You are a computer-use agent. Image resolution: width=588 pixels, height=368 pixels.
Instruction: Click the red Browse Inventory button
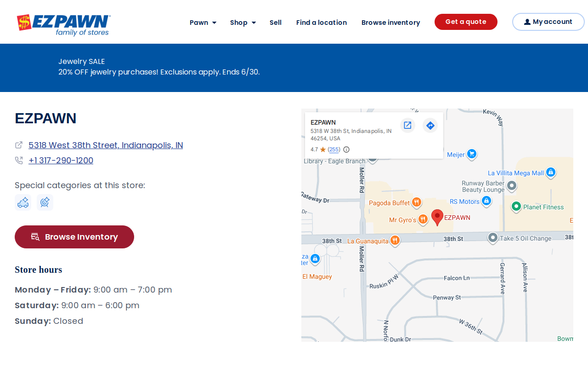click(74, 237)
